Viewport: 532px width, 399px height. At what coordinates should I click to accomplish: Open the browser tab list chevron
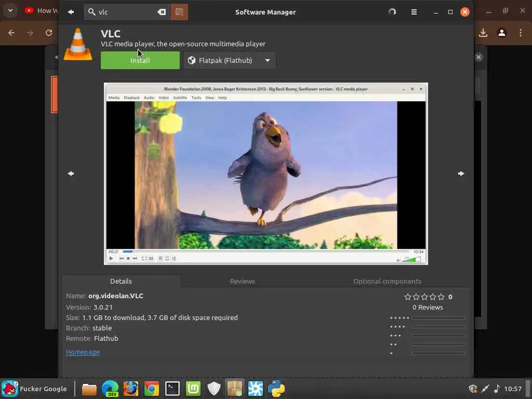10,10
